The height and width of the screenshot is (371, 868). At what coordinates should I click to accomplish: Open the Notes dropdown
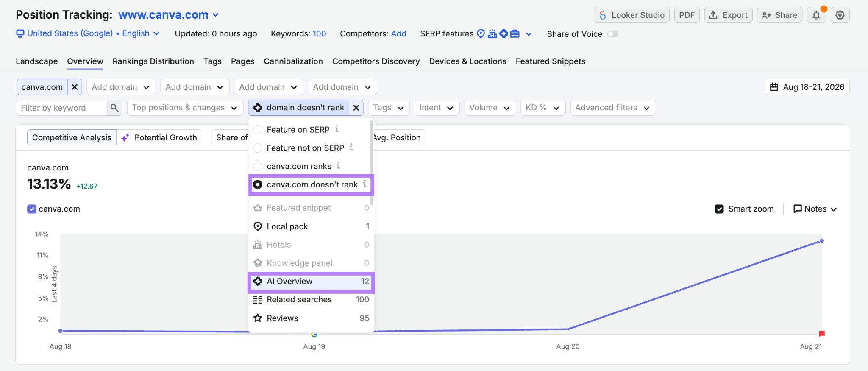[x=815, y=209]
